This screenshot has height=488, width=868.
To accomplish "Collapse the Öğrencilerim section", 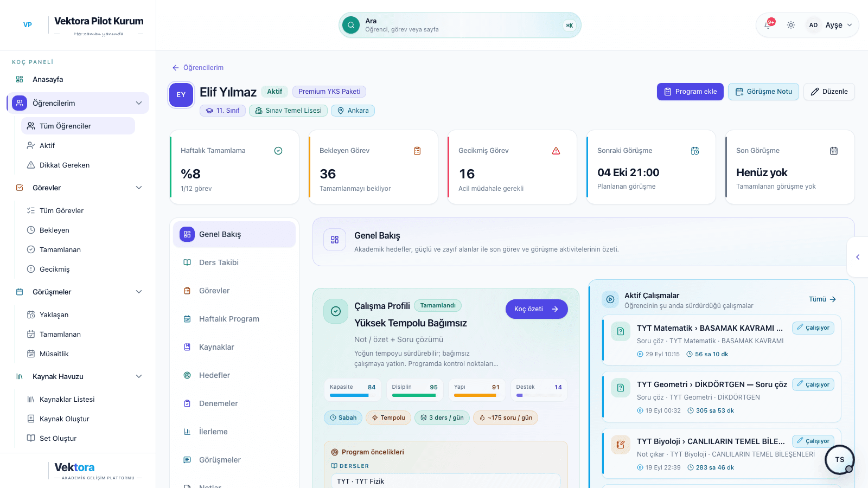I will [139, 103].
